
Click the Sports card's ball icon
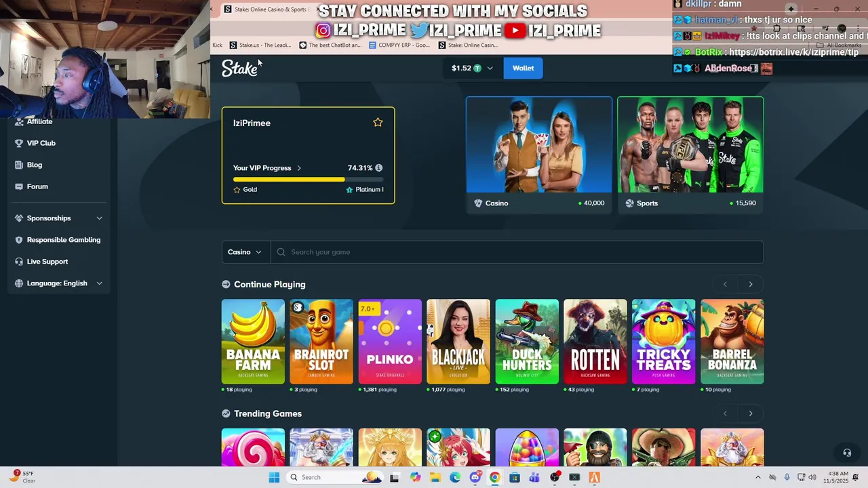(630, 203)
